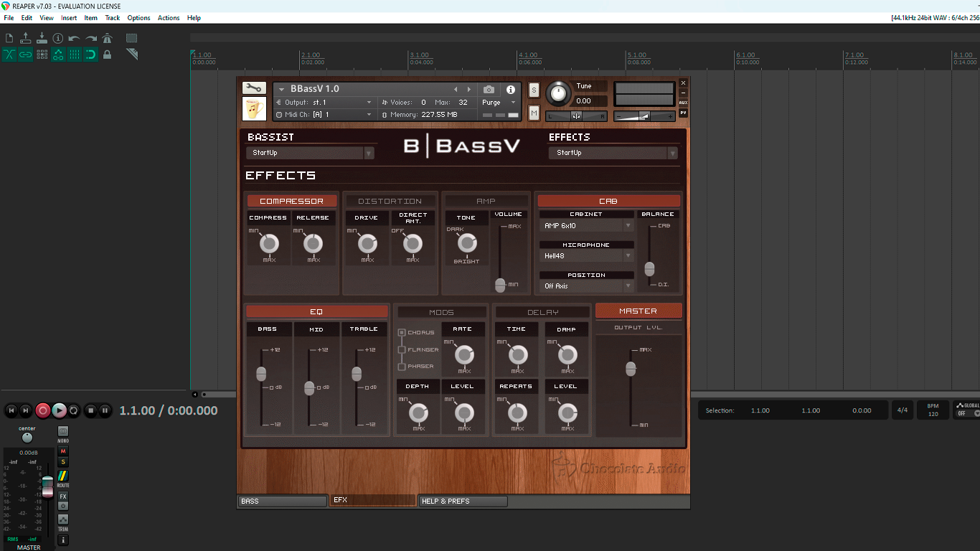
Task: Open the master track ROUTE button
Action: point(63,477)
